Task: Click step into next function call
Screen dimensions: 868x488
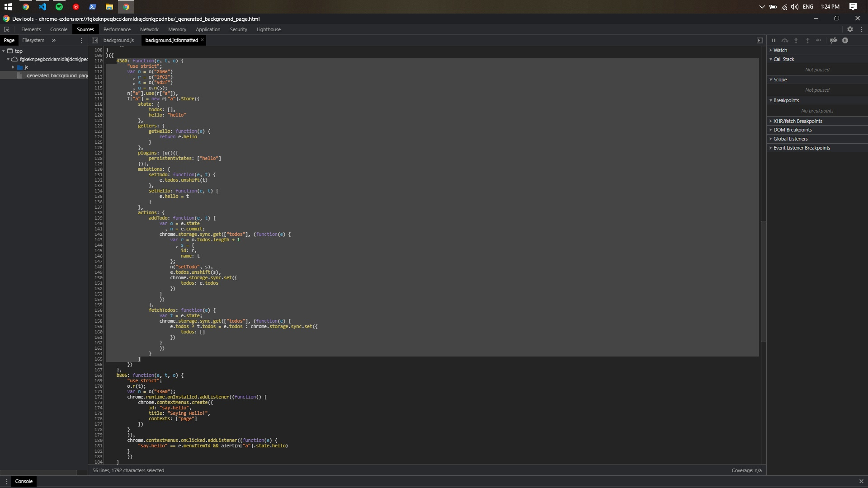Action: tap(796, 40)
